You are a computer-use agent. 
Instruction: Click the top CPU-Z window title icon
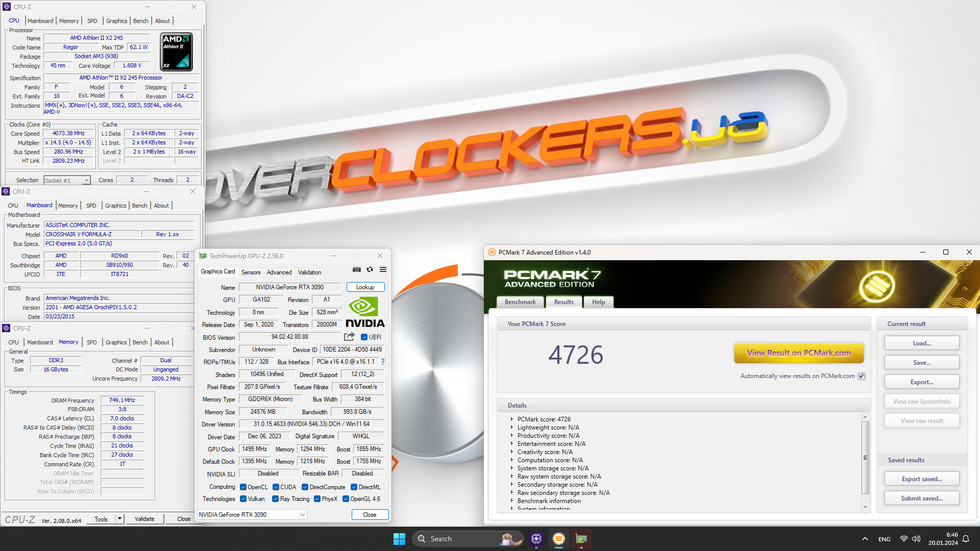pos(7,7)
